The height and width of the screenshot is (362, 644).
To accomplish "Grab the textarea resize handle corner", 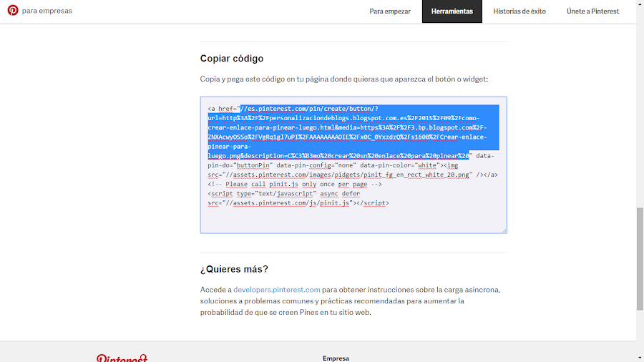I will (x=504, y=230).
